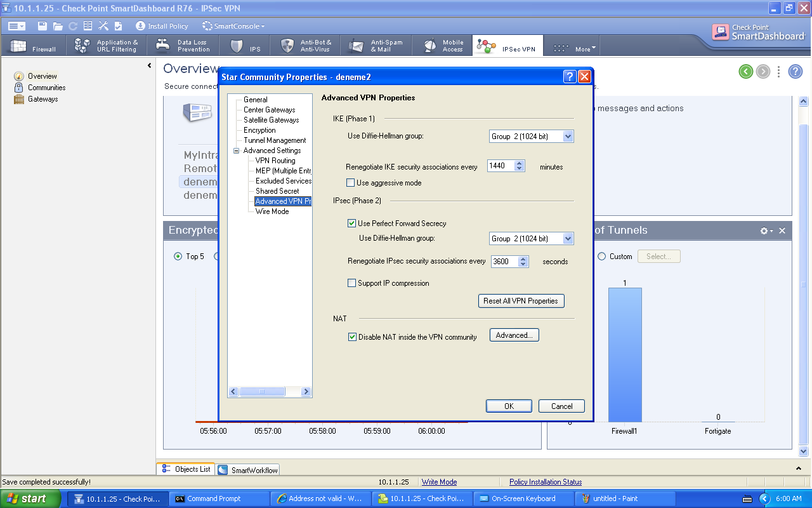Click the grey forward navigation arrow

[x=763, y=71]
